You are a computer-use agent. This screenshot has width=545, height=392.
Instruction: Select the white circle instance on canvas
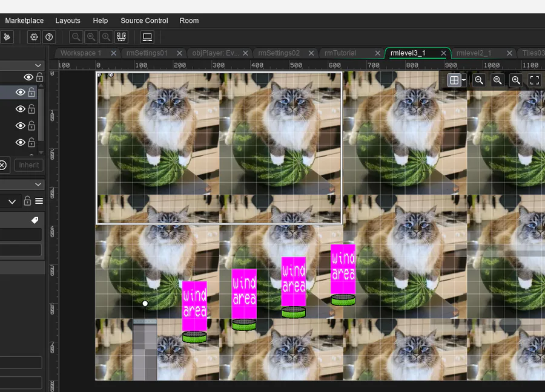coord(145,304)
